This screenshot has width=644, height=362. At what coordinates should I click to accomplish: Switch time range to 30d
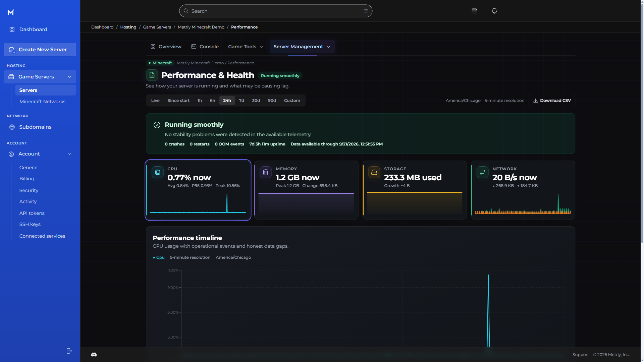pos(256,101)
